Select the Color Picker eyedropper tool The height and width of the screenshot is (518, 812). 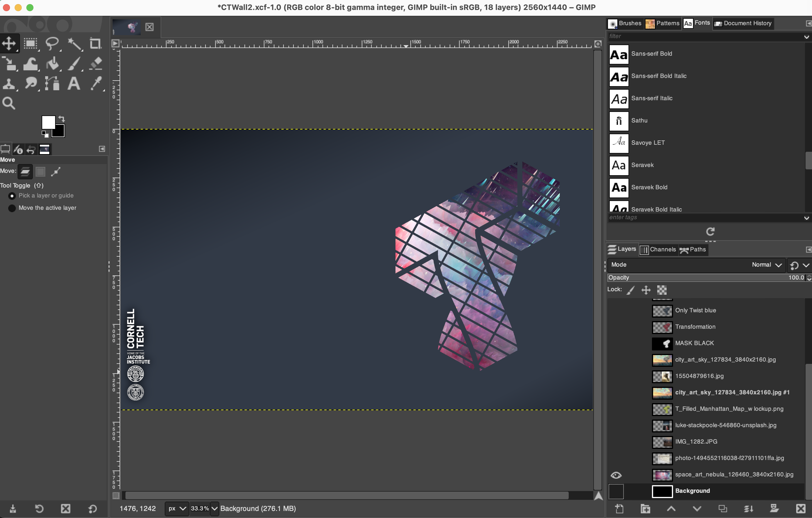(x=96, y=84)
